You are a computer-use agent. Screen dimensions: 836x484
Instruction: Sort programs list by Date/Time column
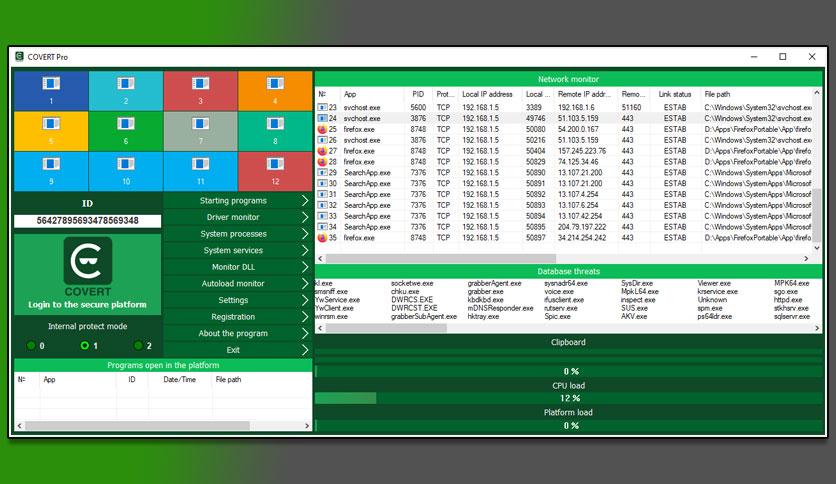(x=180, y=380)
